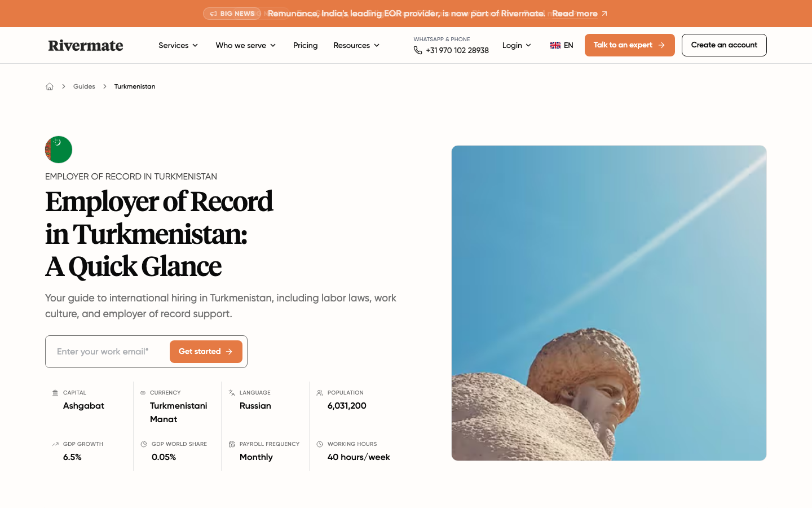Click the Services chevron arrow
The width and height of the screenshot is (812, 508).
[x=195, y=45]
